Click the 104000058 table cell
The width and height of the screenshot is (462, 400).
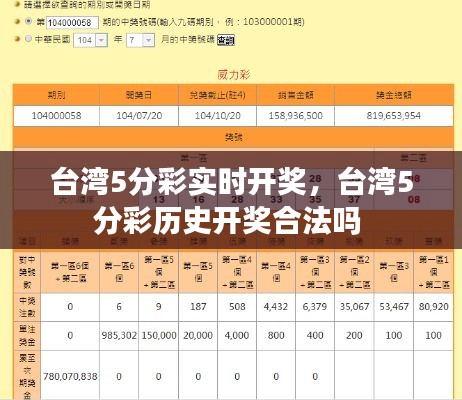tap(56, 116)
